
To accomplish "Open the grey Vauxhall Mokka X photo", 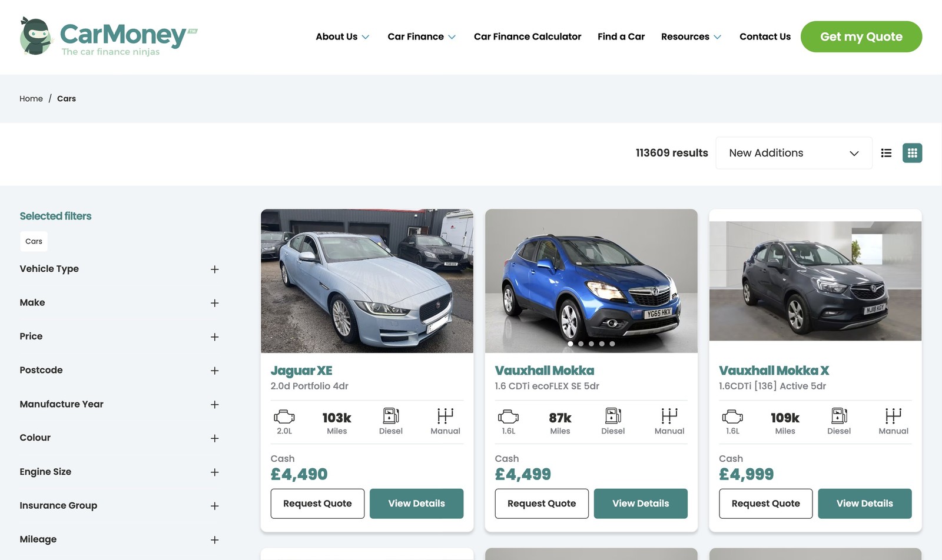I will pyautogui.click(x=815, y=281).
